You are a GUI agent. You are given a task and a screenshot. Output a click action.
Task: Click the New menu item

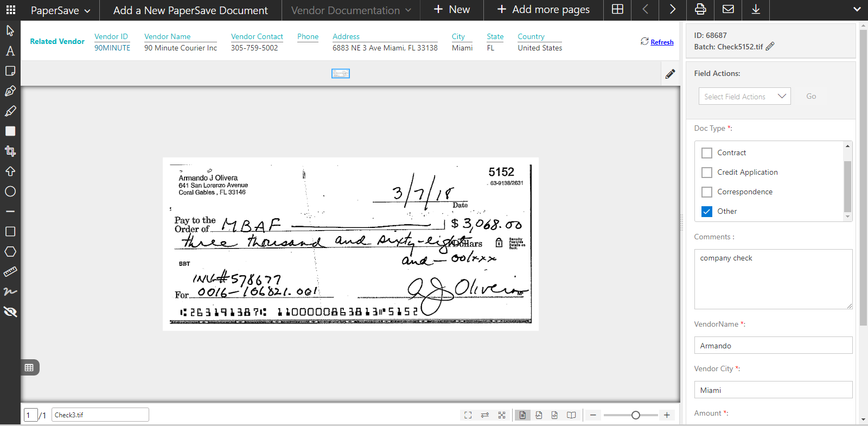[x=452, y=10]
